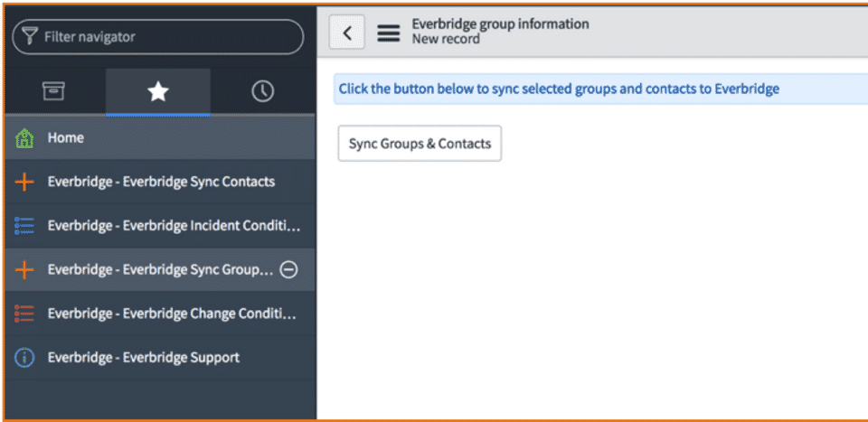Open the Home favorite entry
Image resolution: width=868 pixels, height=422 pixels.
tap(160, 137)
